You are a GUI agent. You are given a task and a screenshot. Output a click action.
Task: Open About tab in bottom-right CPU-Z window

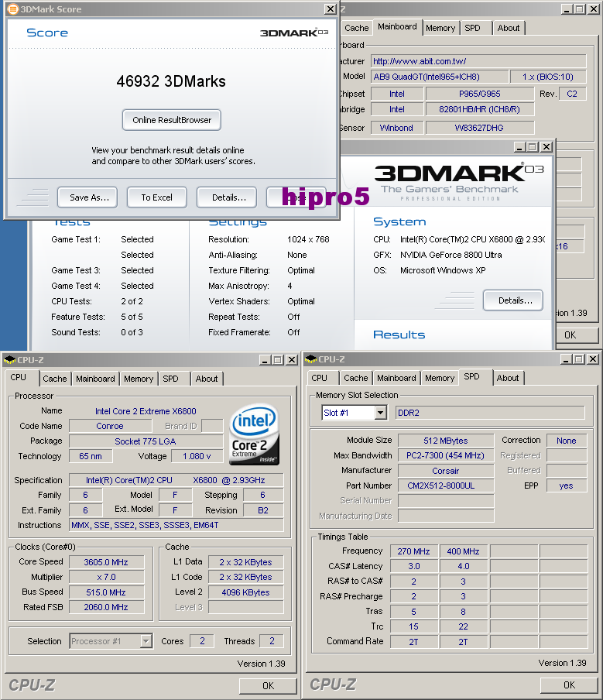tap(508, 378)
